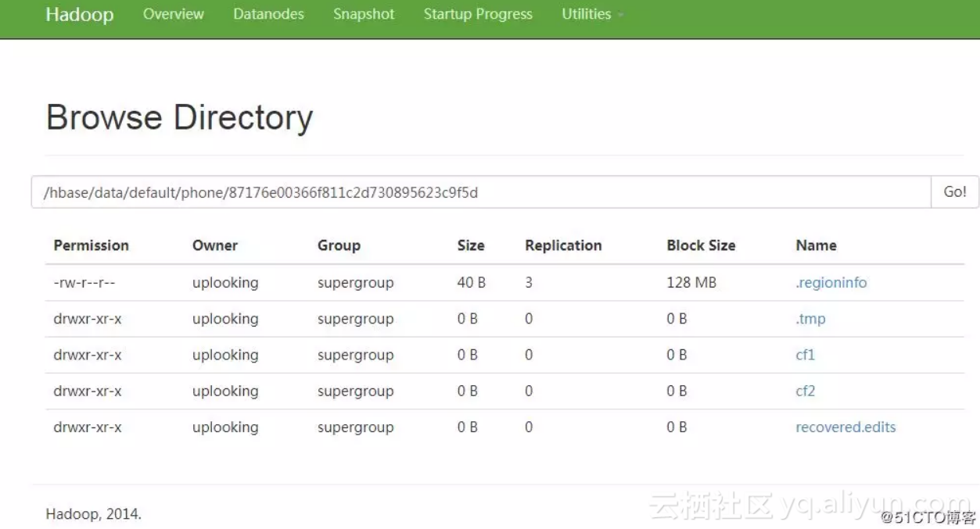Screen dimensions: 980x529
Task: Open the Snapshot tab
Action: point(364,14)
